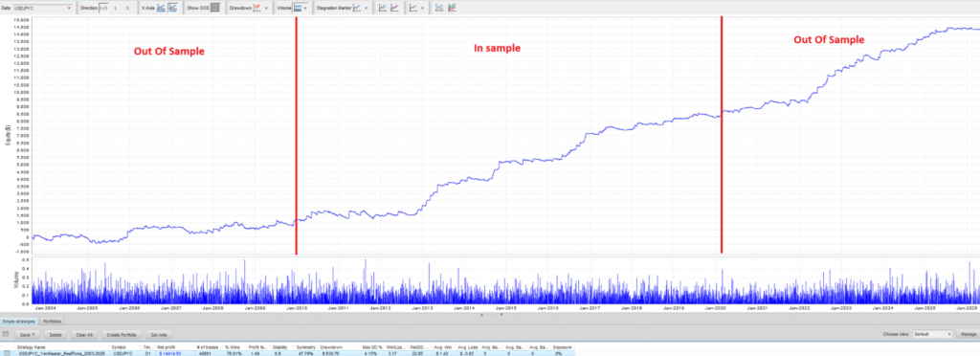980x356 pixels.
Task: Switch X Axis to time mode icon
Action: coord(173,8)
